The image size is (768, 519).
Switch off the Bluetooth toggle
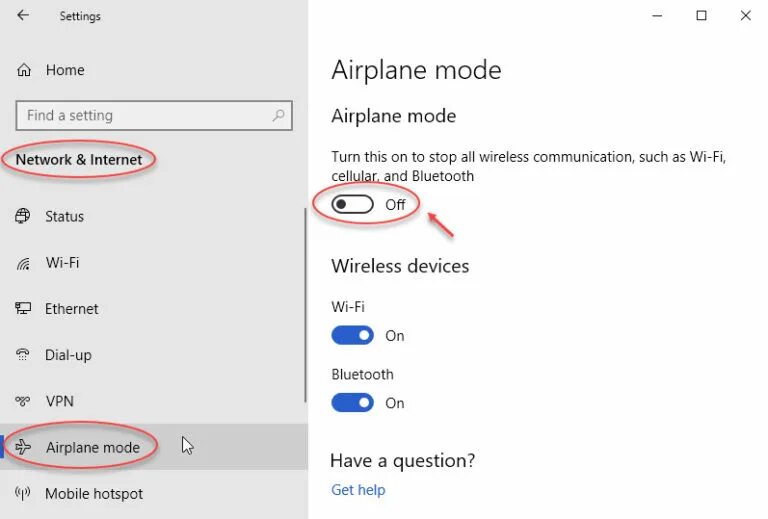tap(352, 403)
